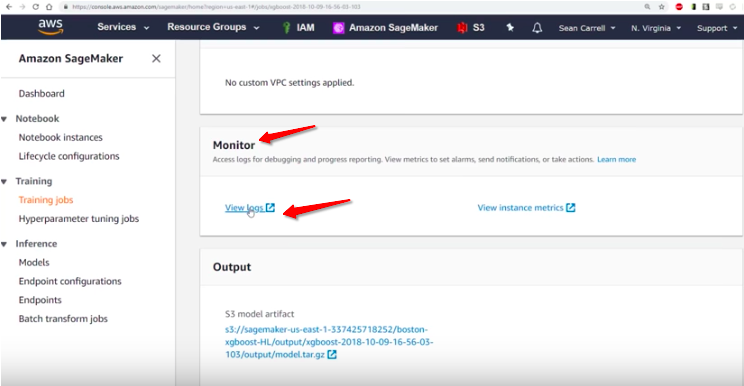Click the View logs link
744x386 pixels.
click(x=244, y=208)
